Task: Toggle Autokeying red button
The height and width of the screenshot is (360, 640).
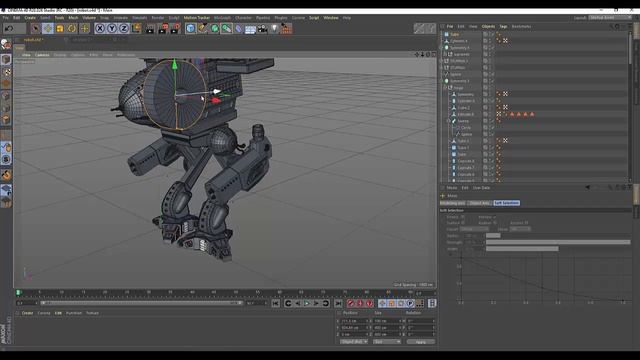Action: 360,303
